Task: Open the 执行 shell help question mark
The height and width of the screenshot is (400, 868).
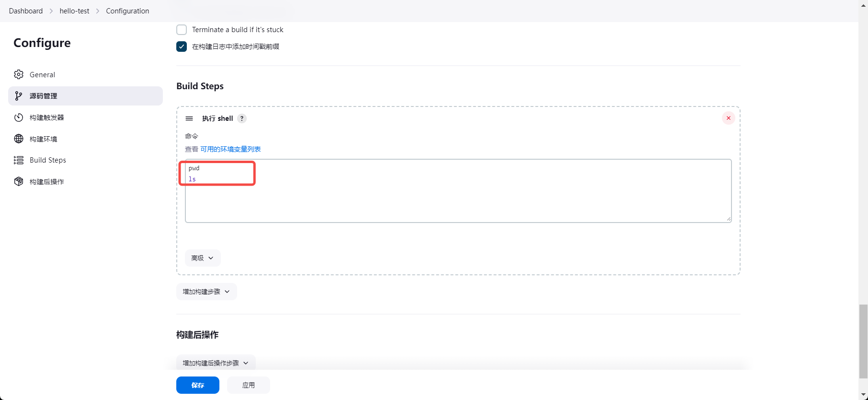Action: [x=242, y=118]
